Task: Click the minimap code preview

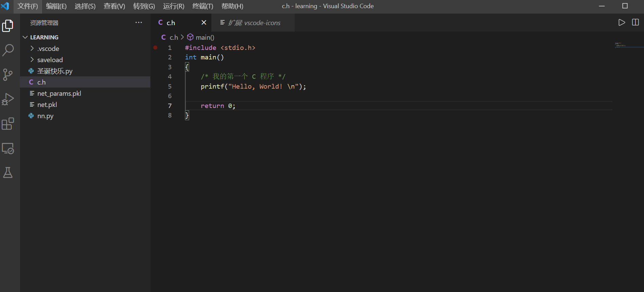Action: [621, 45]
